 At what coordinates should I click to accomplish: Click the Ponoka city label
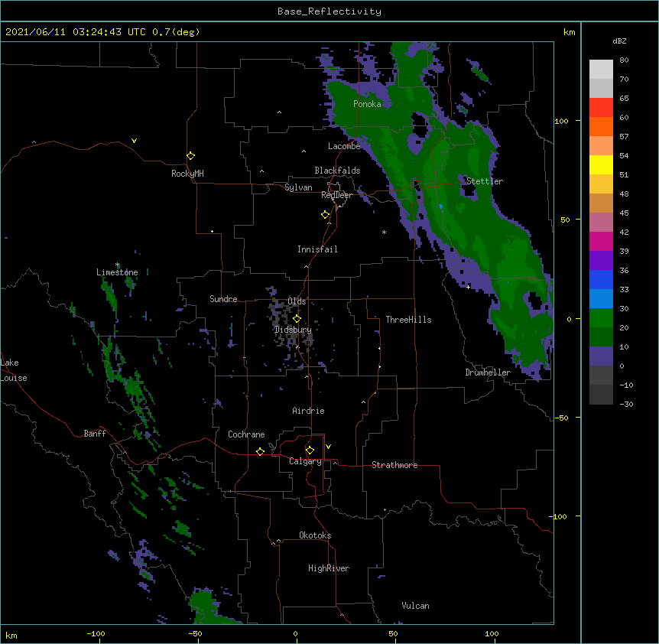[x=367, y=104]
